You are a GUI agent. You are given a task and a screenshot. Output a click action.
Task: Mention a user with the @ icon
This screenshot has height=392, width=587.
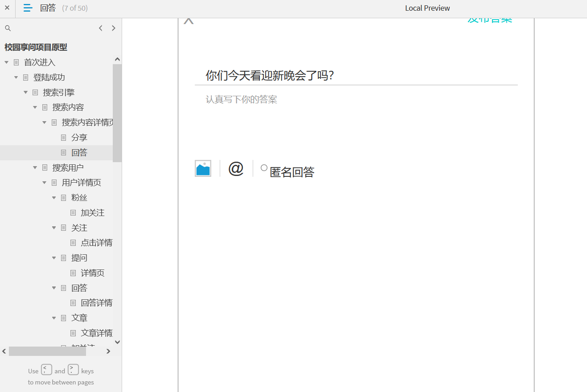(236, 168)
